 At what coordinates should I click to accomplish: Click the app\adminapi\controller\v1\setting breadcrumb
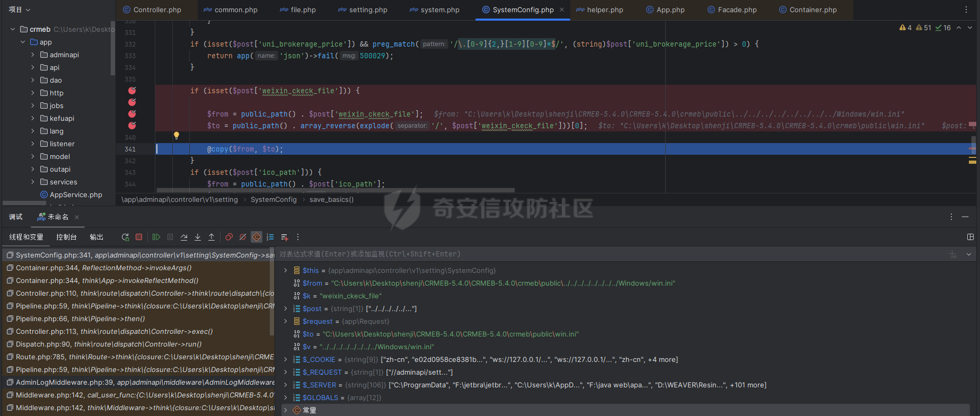[x=180, y=199]
